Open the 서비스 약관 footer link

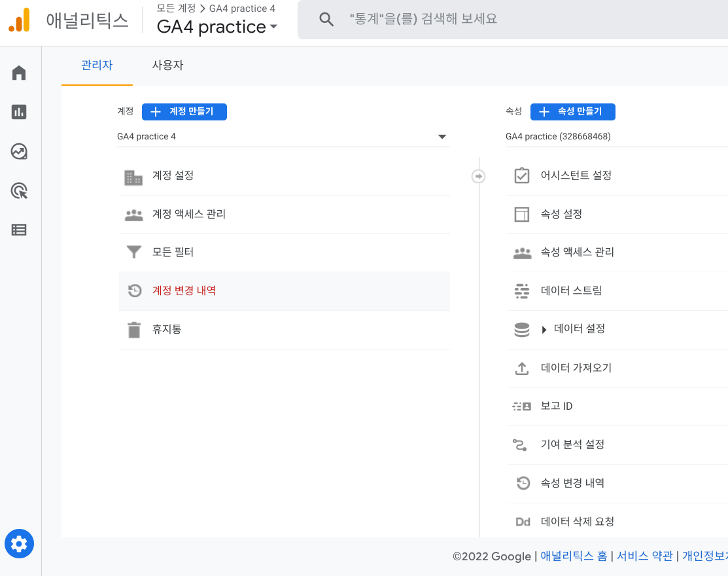point(644,556)
